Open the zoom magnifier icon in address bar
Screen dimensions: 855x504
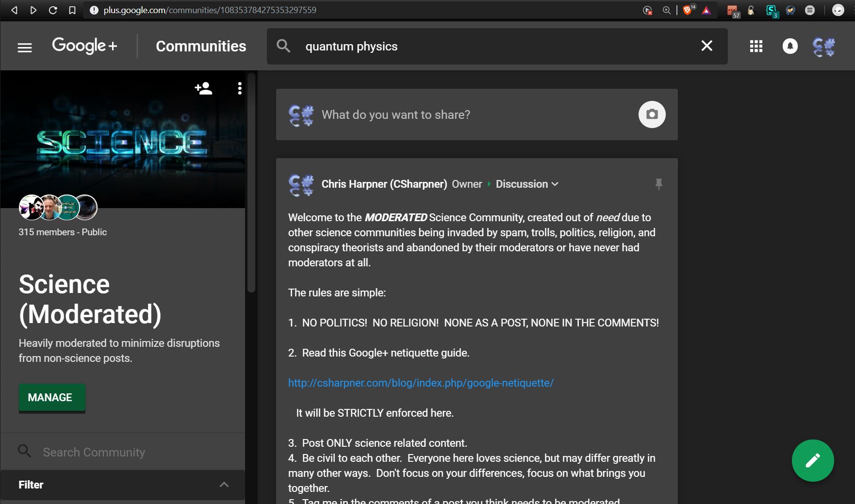tap(667, 10)
